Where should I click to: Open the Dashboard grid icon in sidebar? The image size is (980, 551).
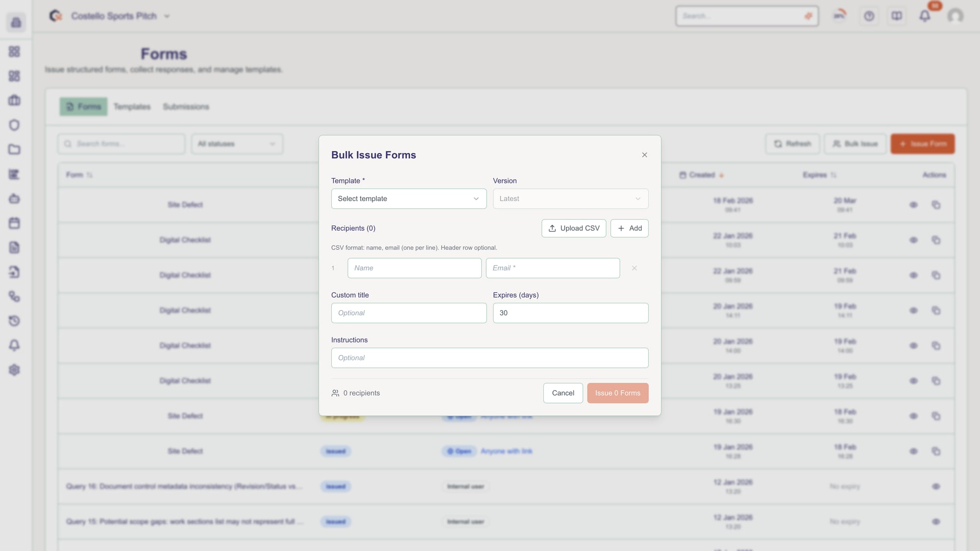15,51
